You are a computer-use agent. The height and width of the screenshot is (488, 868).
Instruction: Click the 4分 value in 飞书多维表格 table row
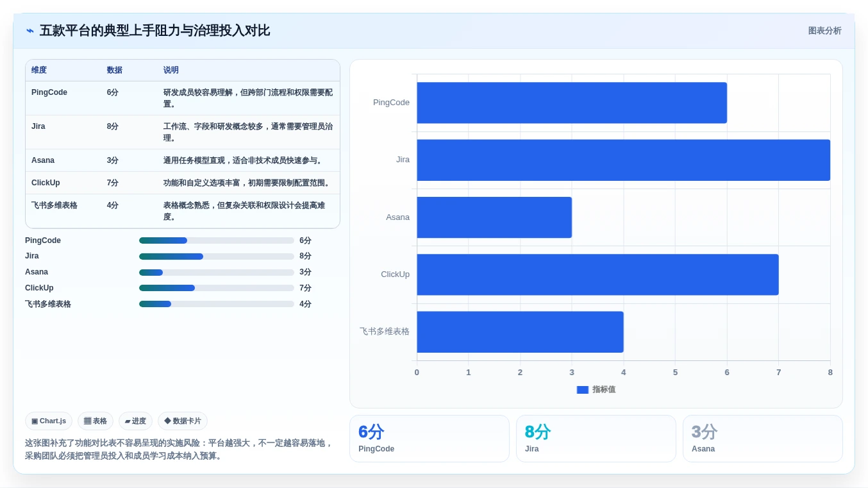113,205
